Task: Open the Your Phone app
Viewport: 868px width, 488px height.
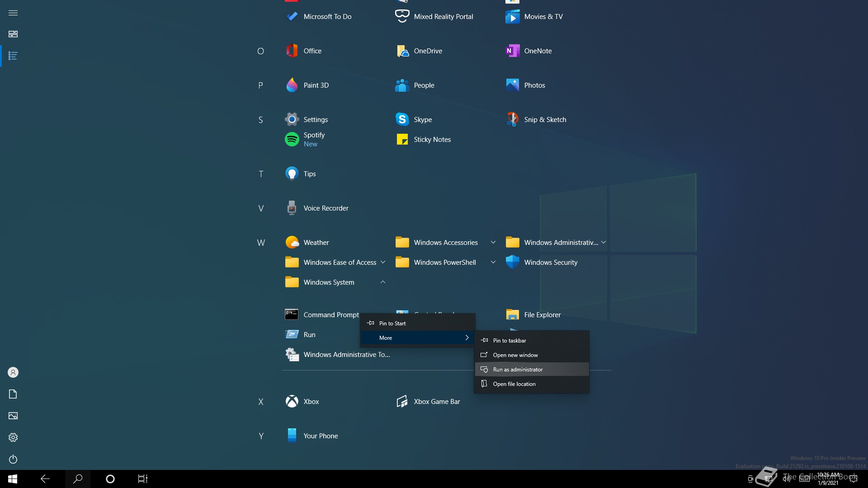Action: coord(311,436)
